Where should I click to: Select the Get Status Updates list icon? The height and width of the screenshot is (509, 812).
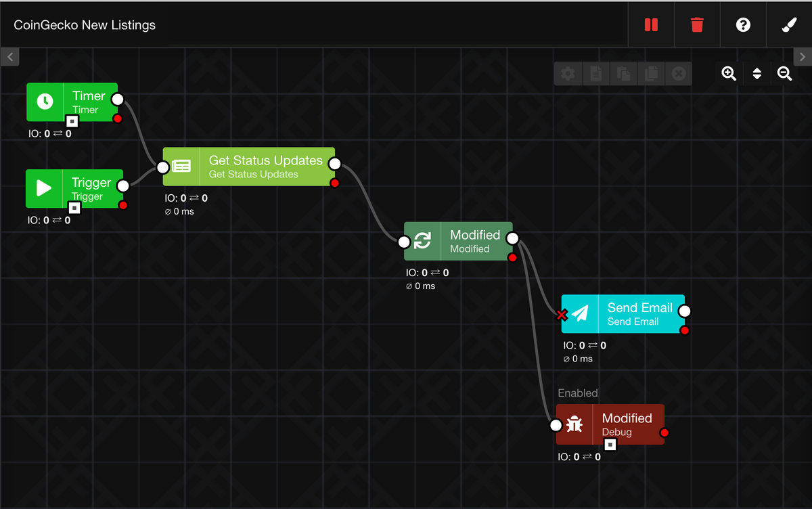point(181,166)
